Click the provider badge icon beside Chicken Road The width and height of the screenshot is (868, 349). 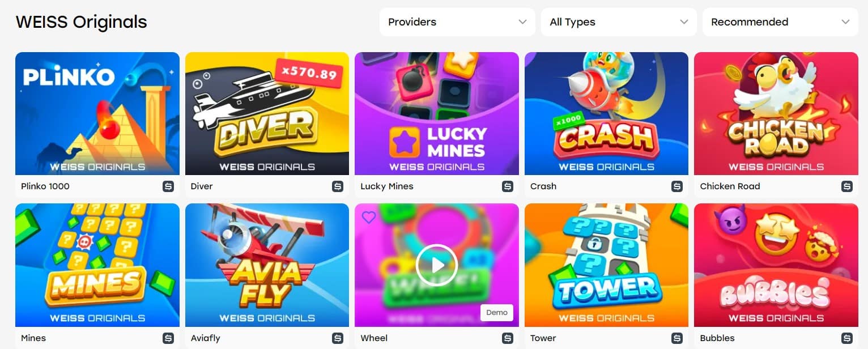(847, 186)
